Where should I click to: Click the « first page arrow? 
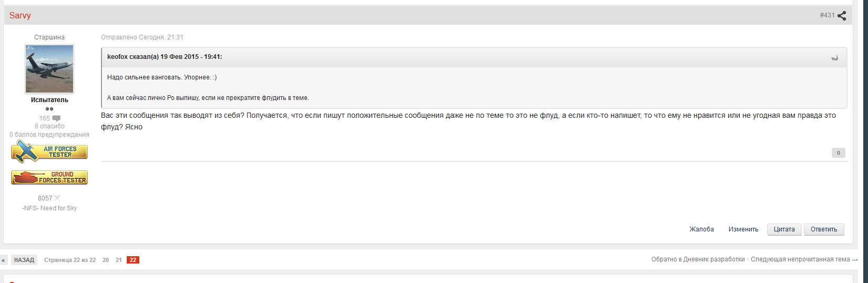pyautogui.click(x=3, y=260)
